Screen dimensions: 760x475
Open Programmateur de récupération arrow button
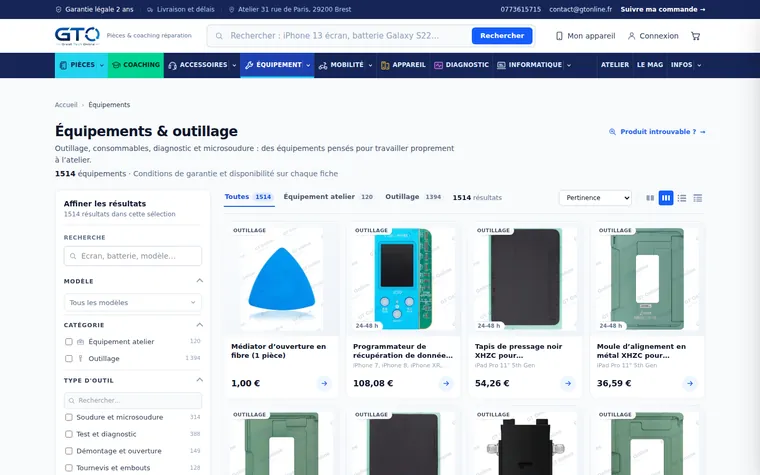[x=446, y=383]
